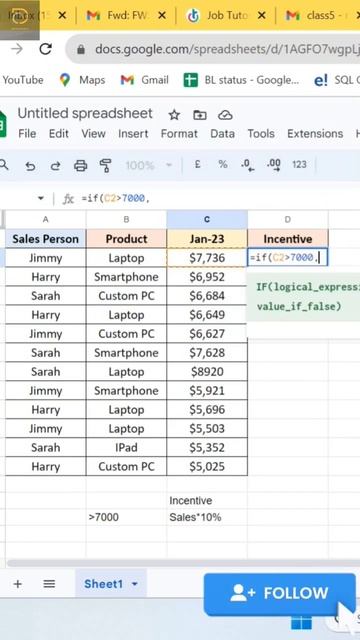Click the move to folder icon
Viewport: 360px width, 640px height.
[x=200, y=115]
